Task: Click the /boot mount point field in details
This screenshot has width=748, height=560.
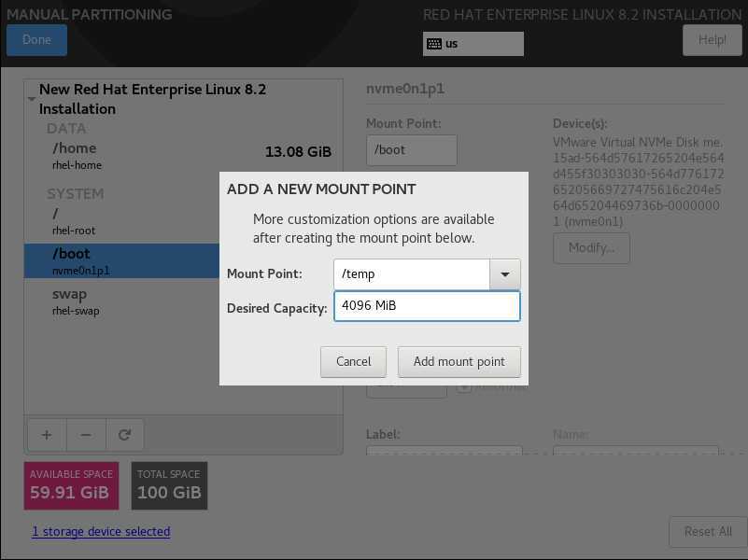Action: coord(412,150)
